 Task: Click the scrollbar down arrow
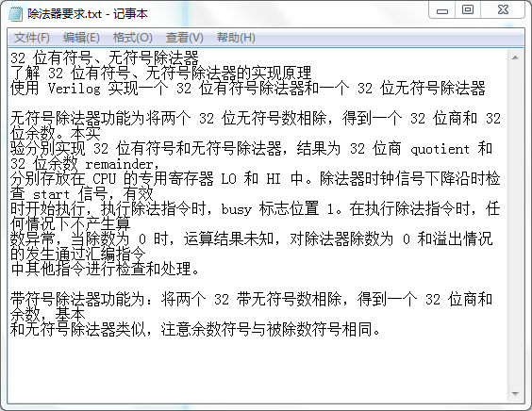coord(515,394)
